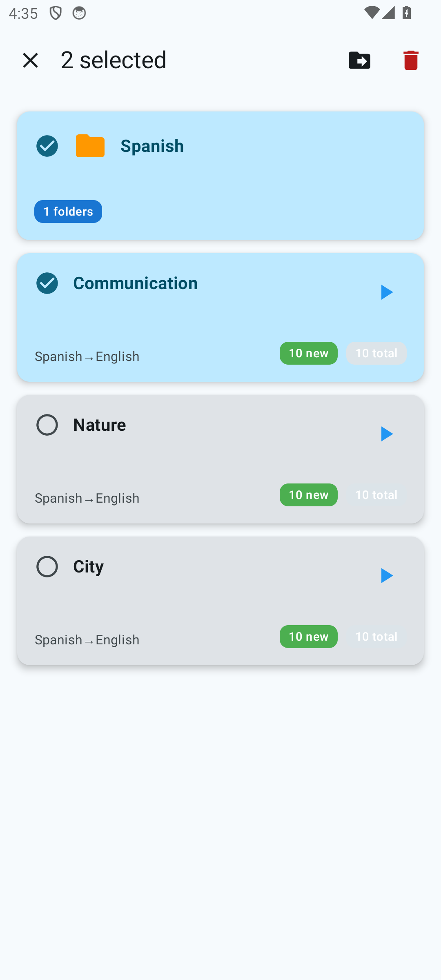This screenshot has height=980, width=441.
Task: Tap the move-to-folder icon
Action: point(359,60)
